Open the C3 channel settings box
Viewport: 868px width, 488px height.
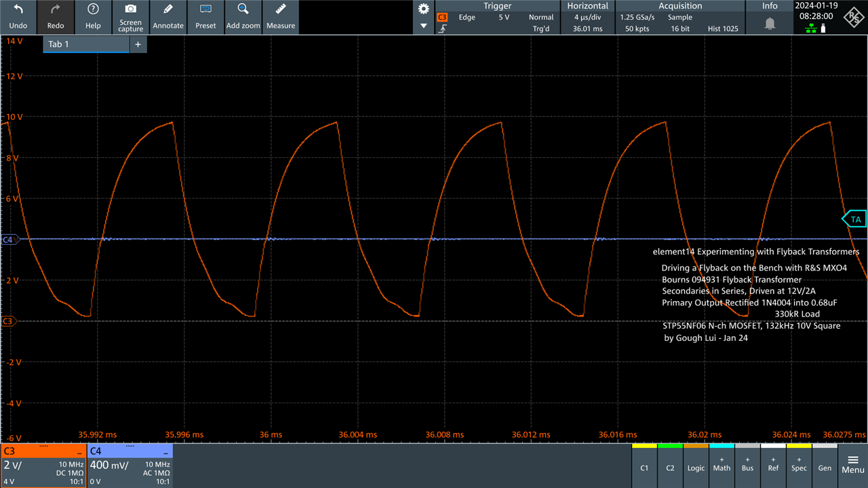43,466
